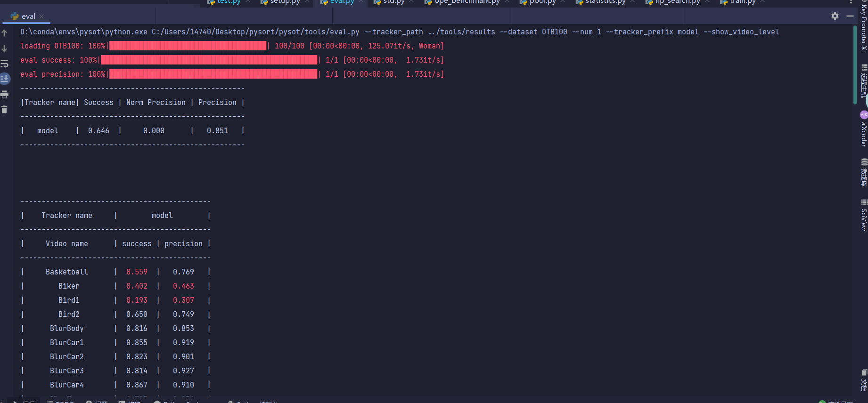
Task: Click the Down the stack trace arrow
Action: pyautogui.click(x=4, y=48)
